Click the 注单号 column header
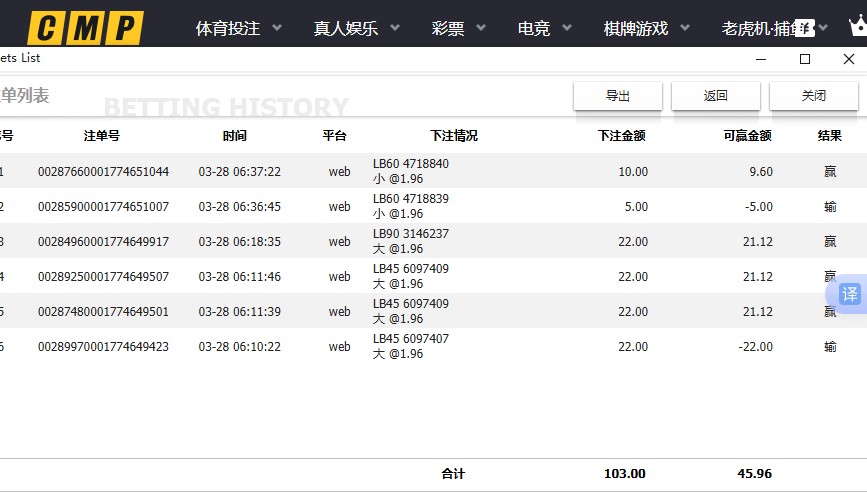 (102, 136)
